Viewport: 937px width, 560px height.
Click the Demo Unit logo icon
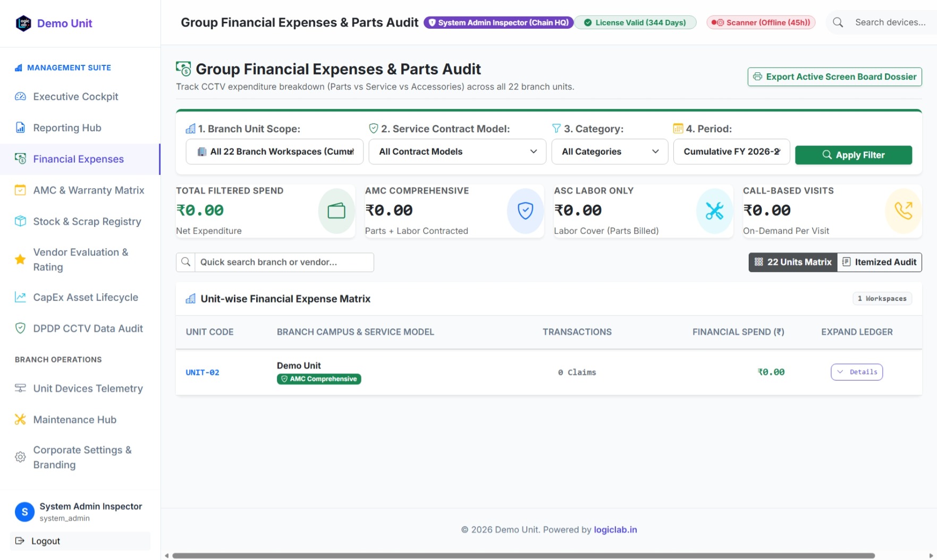tap(23, 23)
